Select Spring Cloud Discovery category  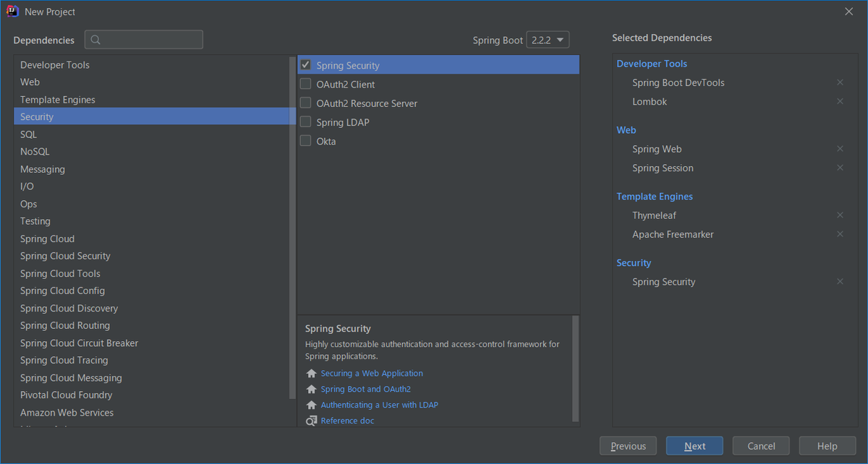(x=151, y=308)
